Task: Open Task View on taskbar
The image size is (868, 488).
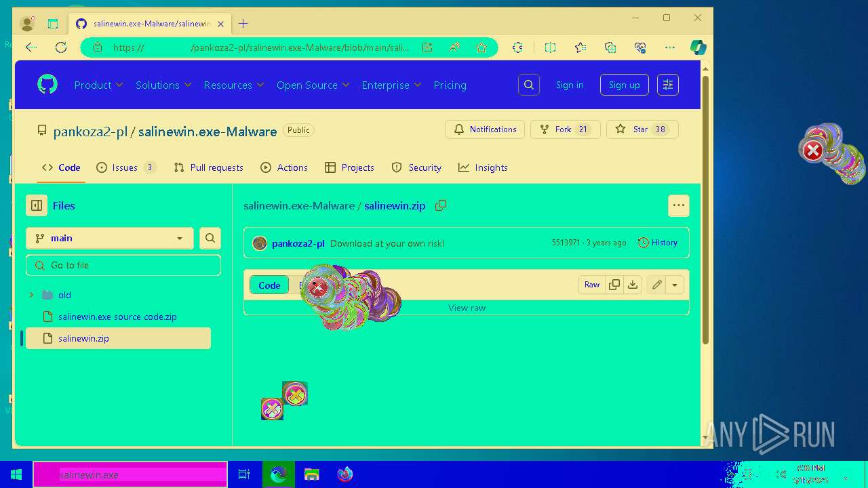Action: [x=244, y=474]
